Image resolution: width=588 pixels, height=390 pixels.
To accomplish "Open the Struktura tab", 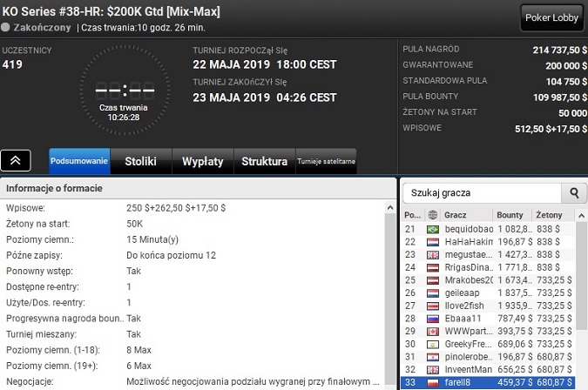I will (264, 161).
